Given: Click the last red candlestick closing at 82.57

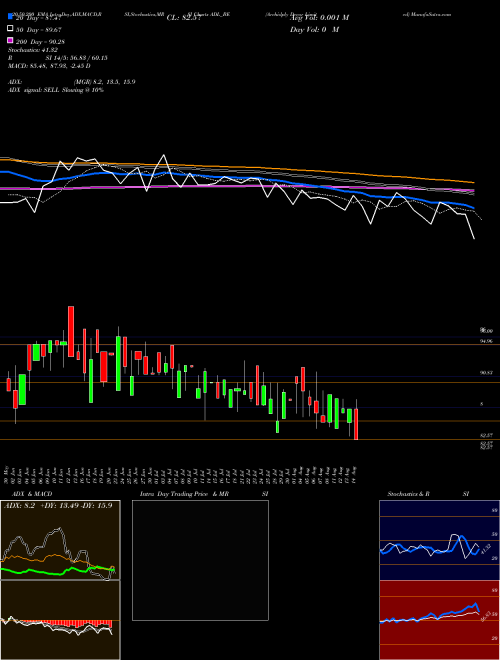Looking at the screenshot, I should point(356,424).
